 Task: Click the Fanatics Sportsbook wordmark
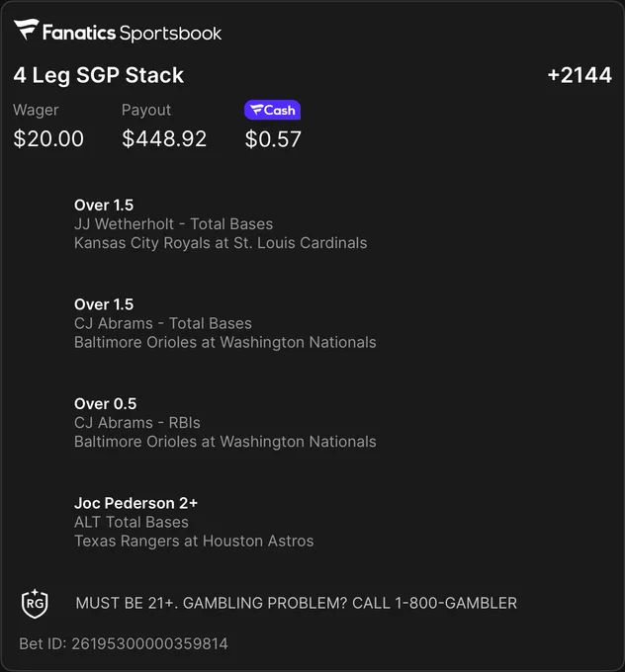[132, 33]
